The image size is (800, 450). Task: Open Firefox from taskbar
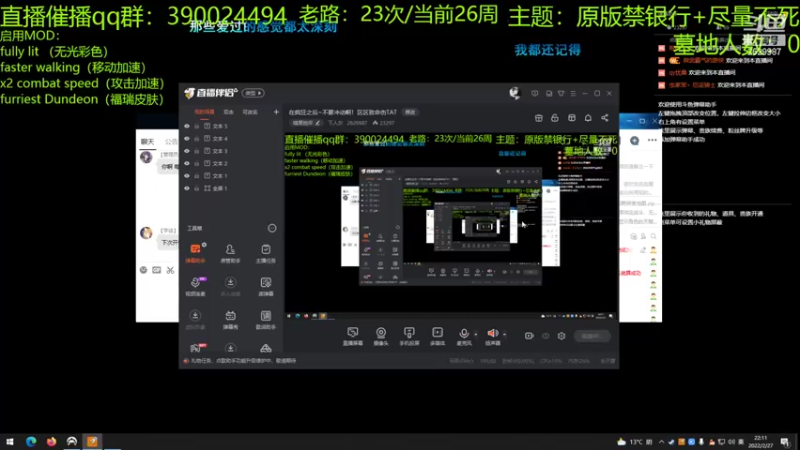[x=52, y=441]
